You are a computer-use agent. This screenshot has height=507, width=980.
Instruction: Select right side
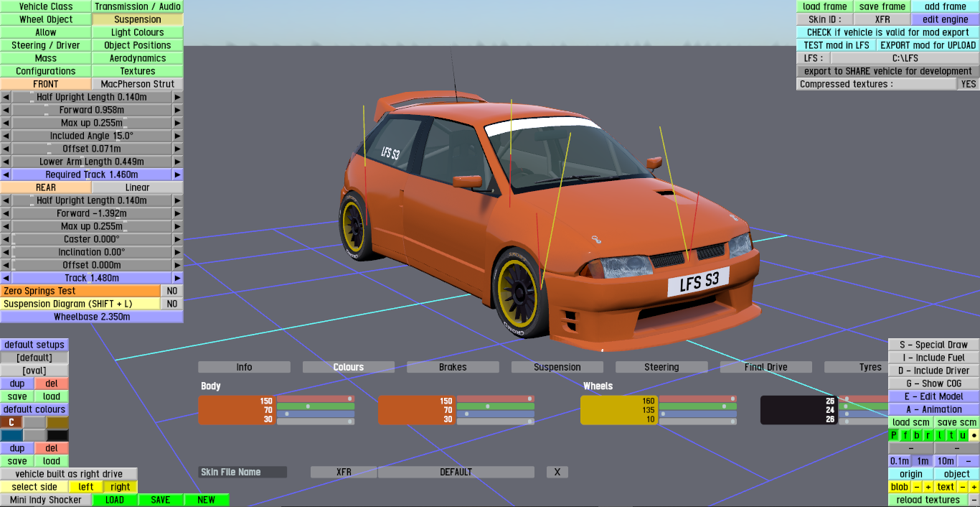(121, 487)
